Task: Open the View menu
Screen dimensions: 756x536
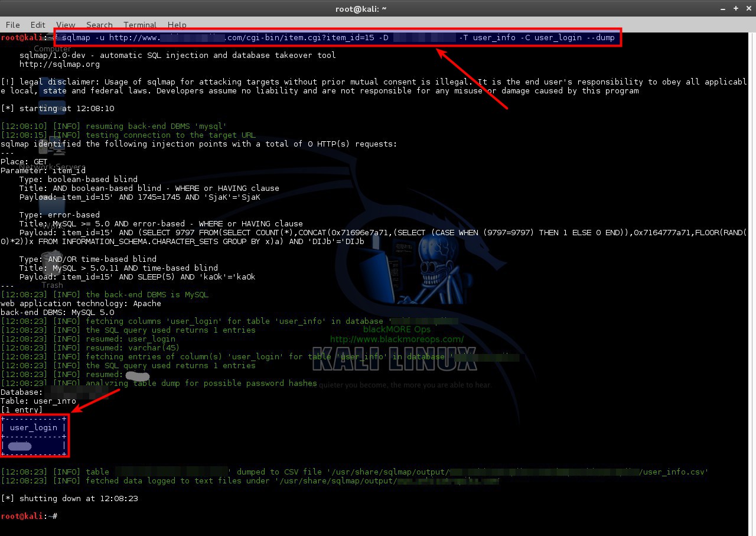Action: (66, 25)
